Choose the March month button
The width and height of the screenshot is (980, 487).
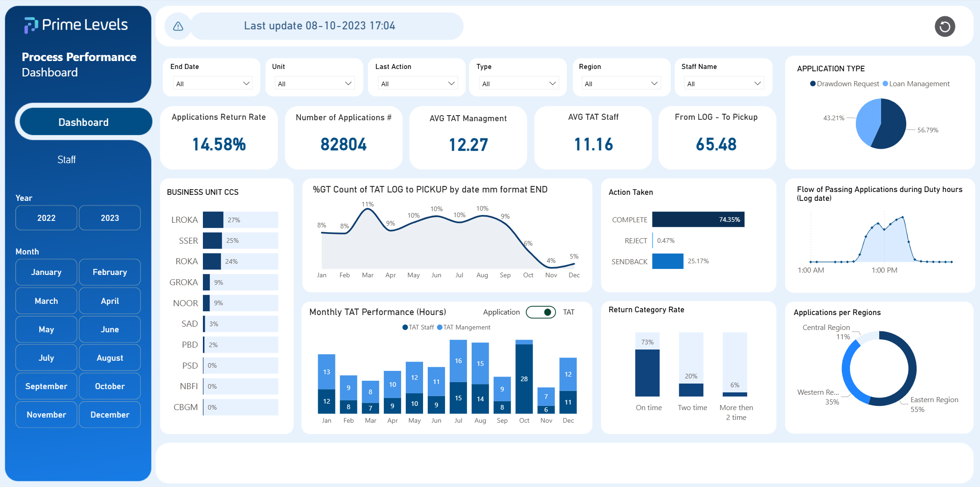coord(46,301)
